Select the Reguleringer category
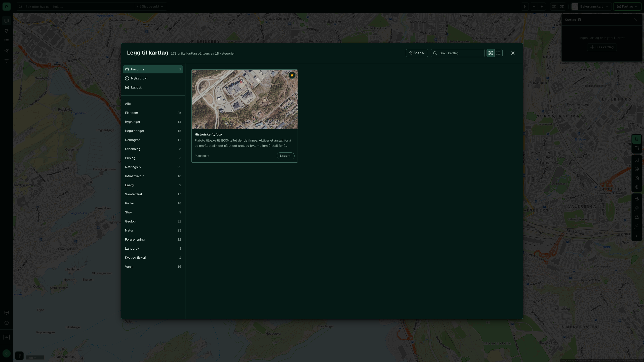Viewport: 644px width, 362px height. point(153,131)
